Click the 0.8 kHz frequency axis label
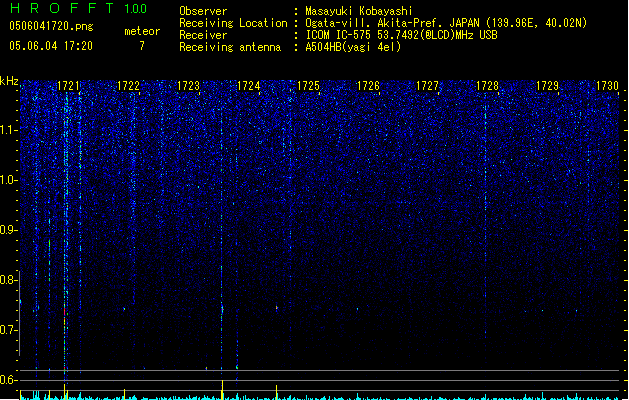Image resolution: width=629 pixels, height=400 pixels. tap(8, 280)
